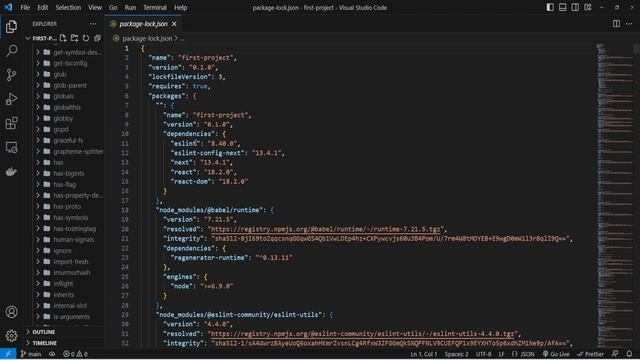The width and height of the screenshot is (640, 360).
Task: Expand the glob folder
Action: coord(38,74)
